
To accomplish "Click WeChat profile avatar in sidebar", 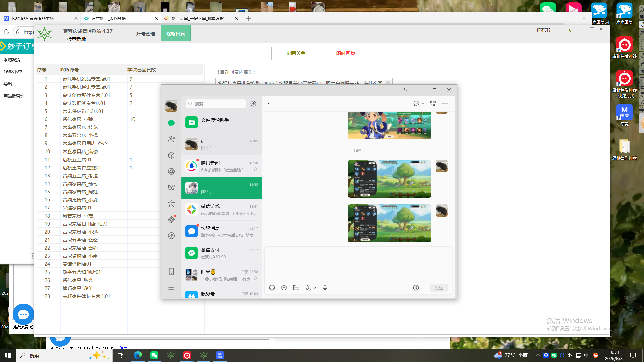I will coord(171,106).
